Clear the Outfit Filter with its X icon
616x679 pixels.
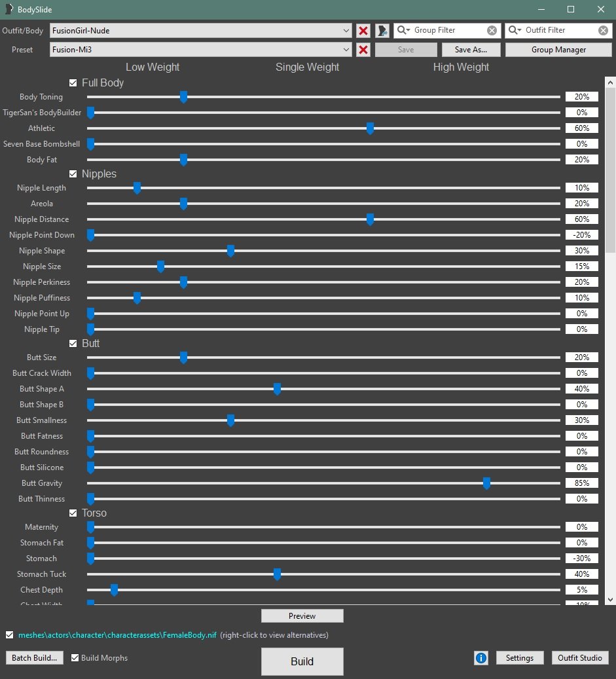point(603,31)
